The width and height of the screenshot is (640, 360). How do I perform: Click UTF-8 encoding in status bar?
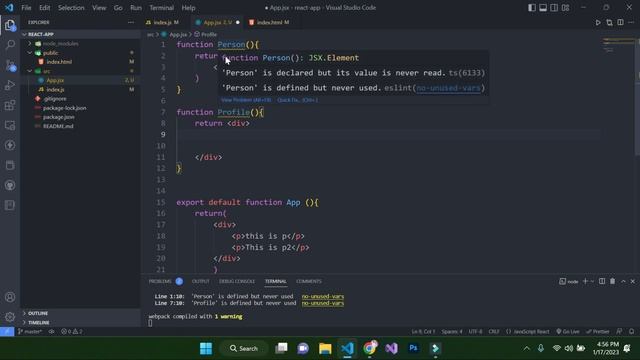coord(475,331)
